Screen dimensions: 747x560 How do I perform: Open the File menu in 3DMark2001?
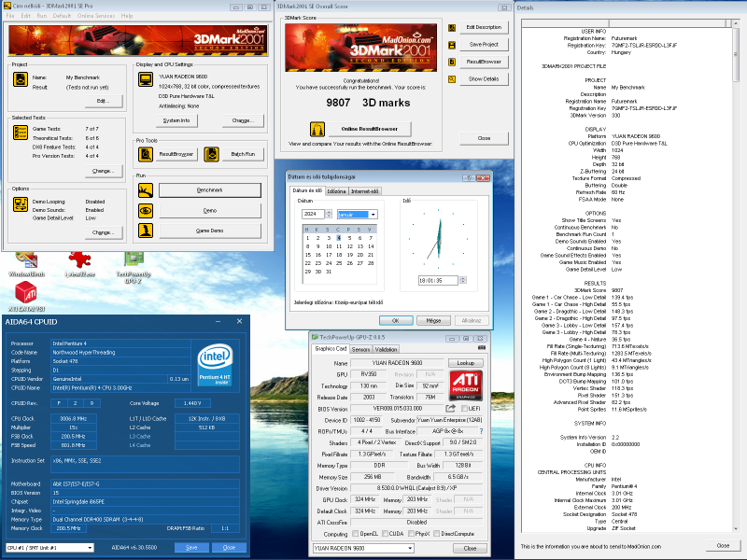pos(10,16)
